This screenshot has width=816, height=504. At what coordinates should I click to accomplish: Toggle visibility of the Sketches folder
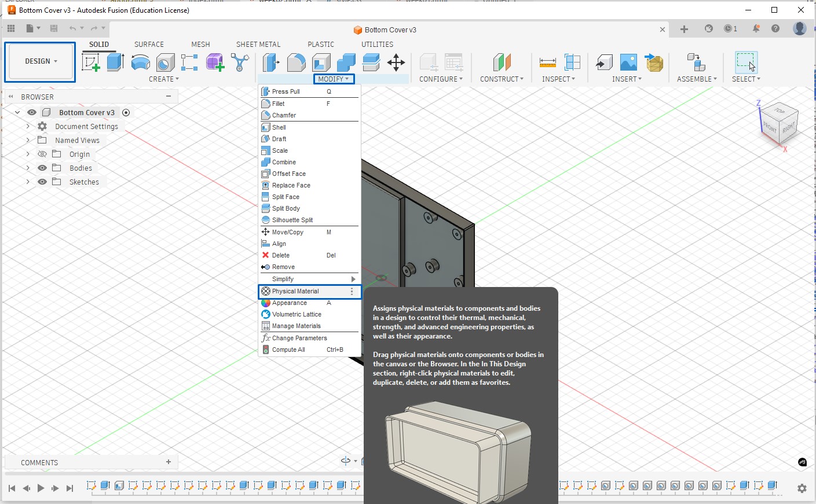(x=42, y=182)
